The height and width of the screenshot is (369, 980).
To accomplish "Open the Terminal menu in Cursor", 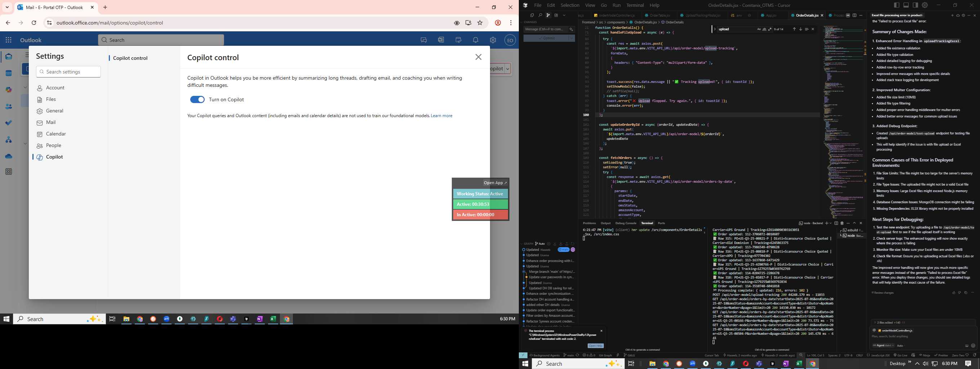I will pos(635,5).
